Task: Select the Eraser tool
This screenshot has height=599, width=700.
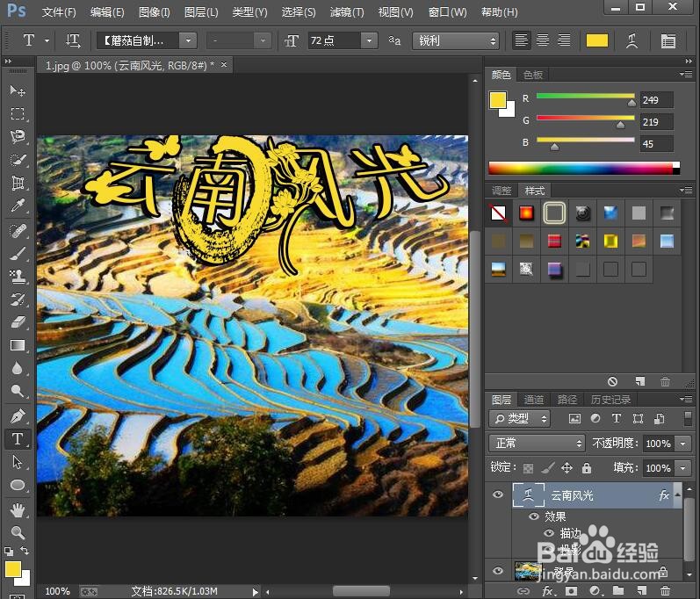Action: (x=18, y=321)
